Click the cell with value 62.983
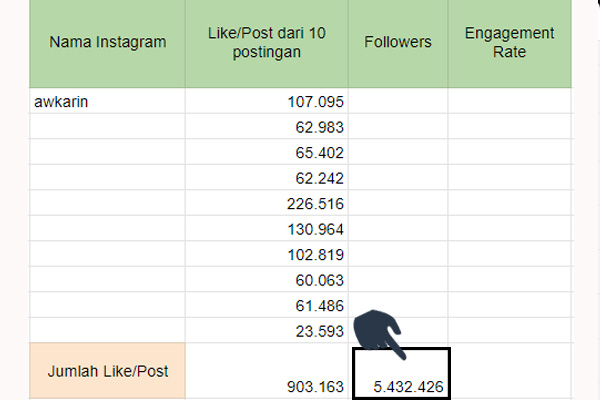This screenshot has height=400, width=600. tap(267, 126)
